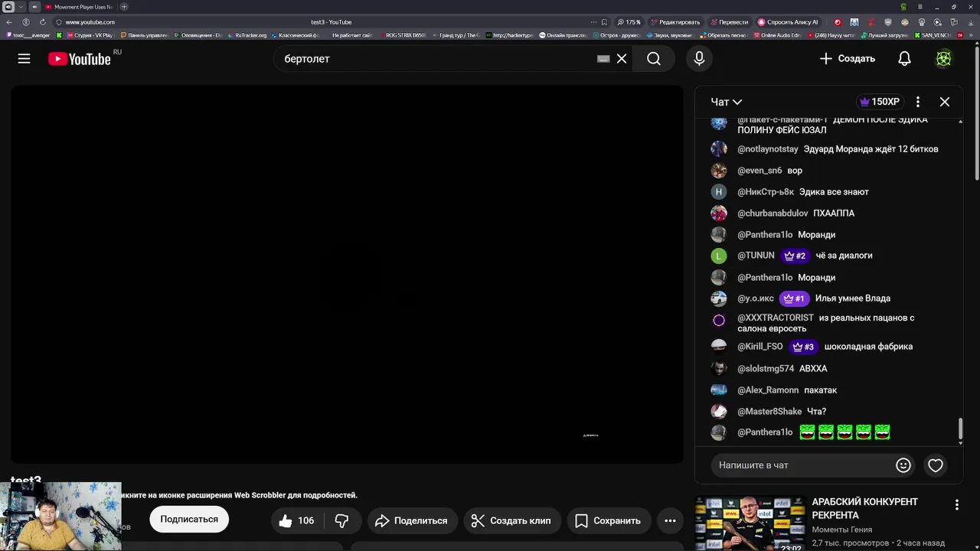Click username @notlaynotstay in chat
This screenshot has height=551, width=980.
(x=768, y=149)
